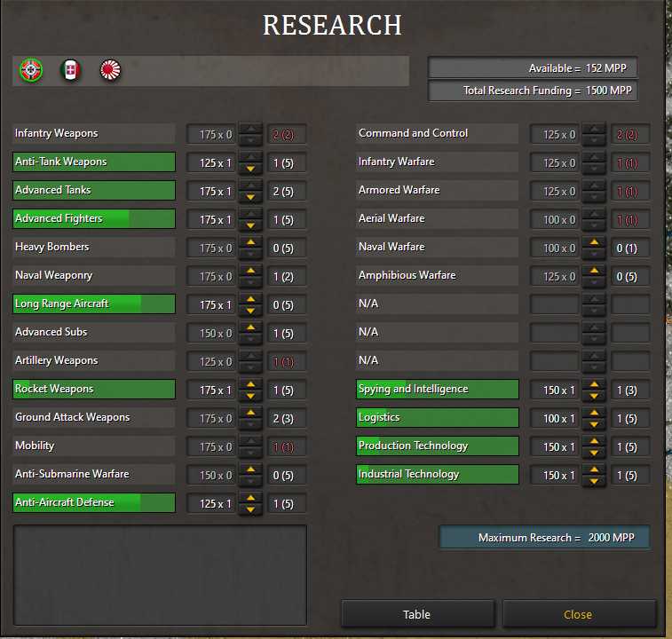The height and width of the screenshot is (639, 672).
Task: Click the Table button
Action: [417, 614]
